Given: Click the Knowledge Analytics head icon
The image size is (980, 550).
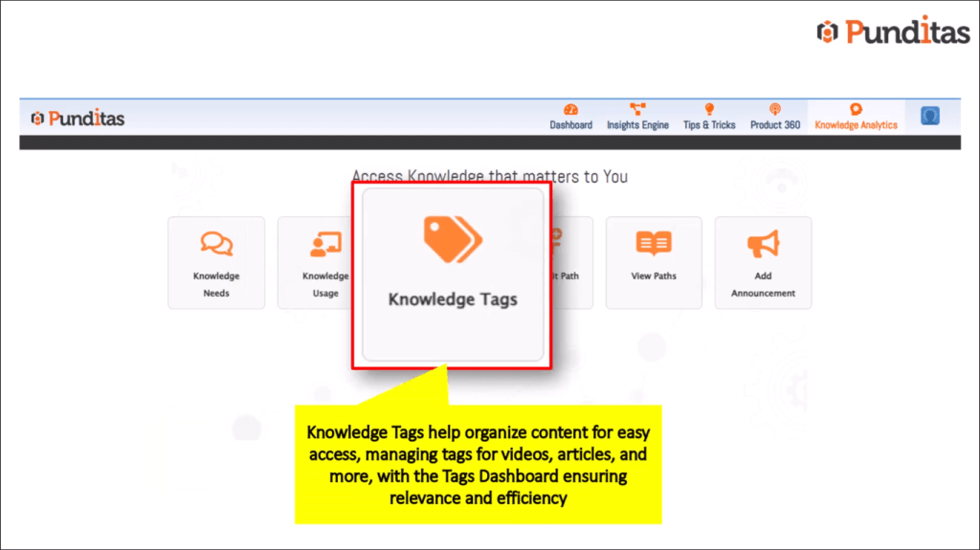Looking at the screenshot, I should (856, 110).
